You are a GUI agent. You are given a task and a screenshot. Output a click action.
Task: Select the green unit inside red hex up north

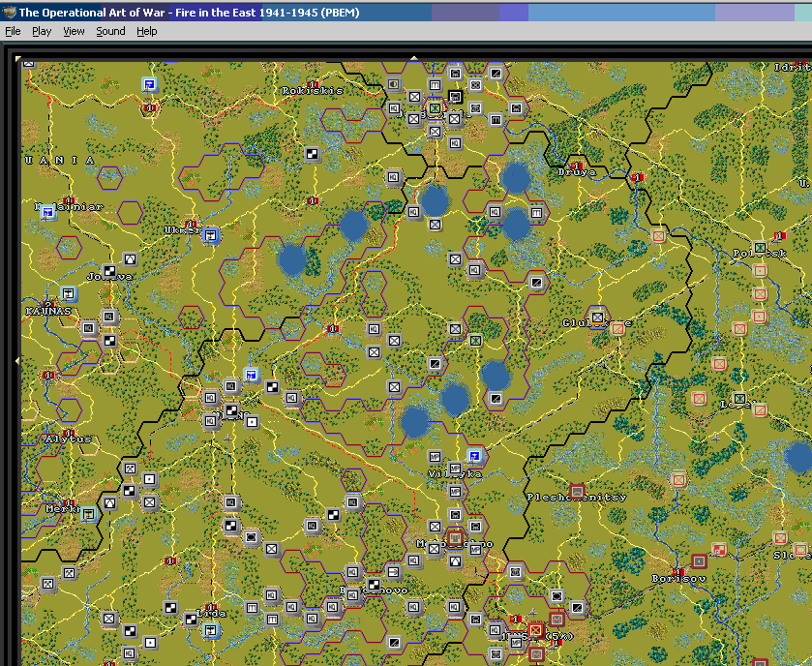[x=435, y=107]
